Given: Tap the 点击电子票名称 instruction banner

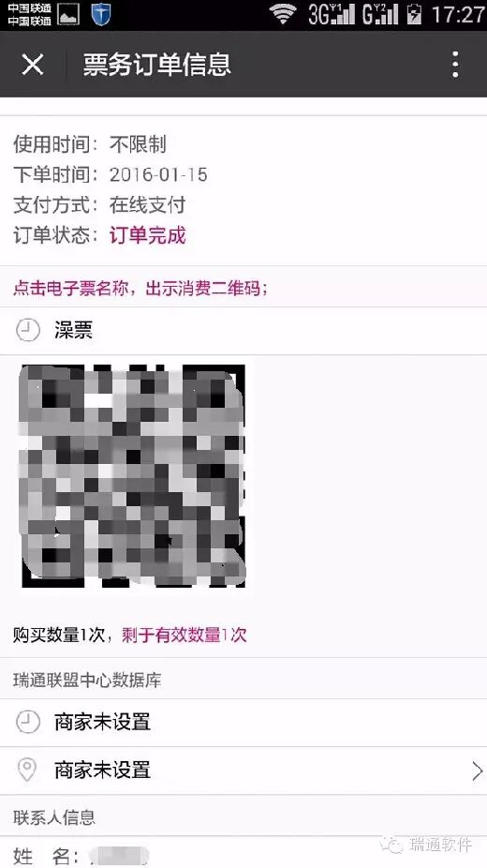Looking at the screenshot, I should coord(243,288).
